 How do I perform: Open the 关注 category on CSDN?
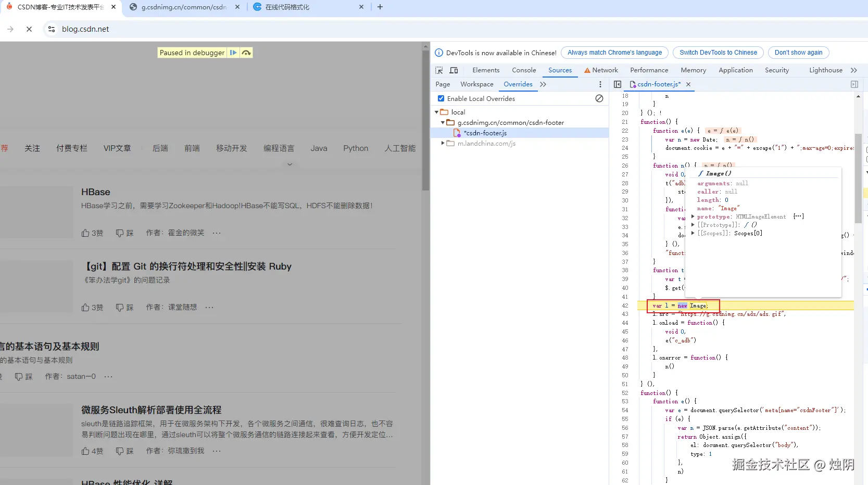tap(32, 148)
